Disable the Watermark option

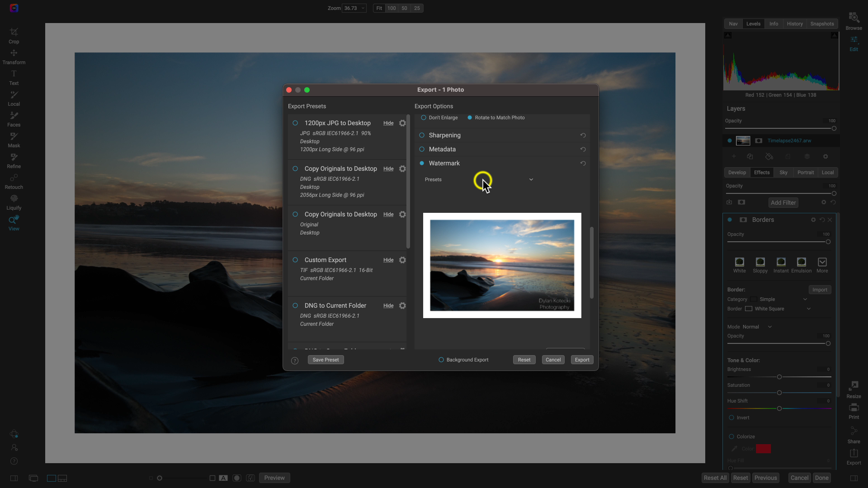pyautogui.click(x=422, y=163)
